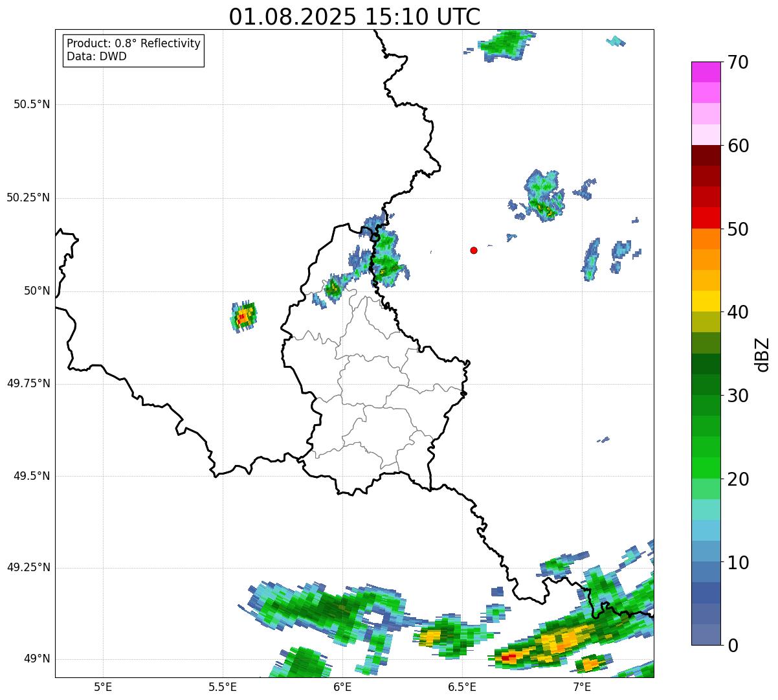
Task: Click the 6.5°E longitude label
Action: [462, 687]
